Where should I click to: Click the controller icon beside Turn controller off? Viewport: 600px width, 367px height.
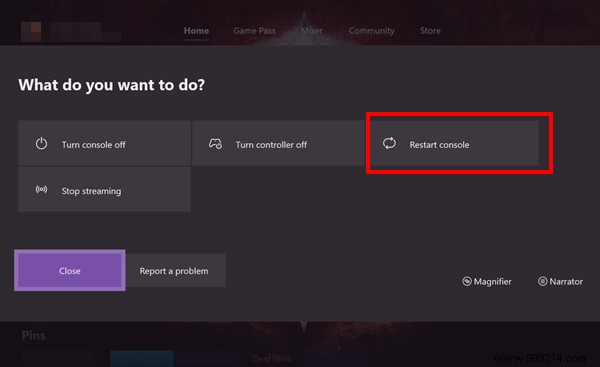(x=215, y=144)
